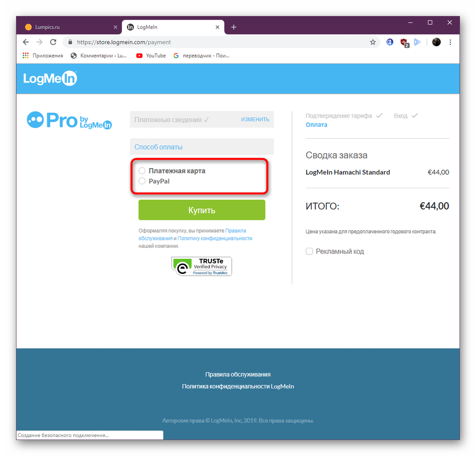
Task: Bookmark page using the star icon
Action: (373, 42)
